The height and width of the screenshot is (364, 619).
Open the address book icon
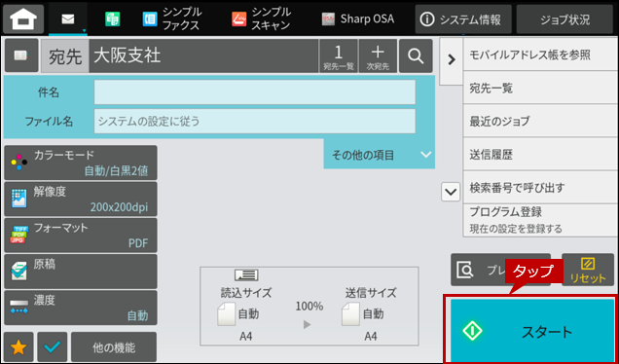[21, 55]
